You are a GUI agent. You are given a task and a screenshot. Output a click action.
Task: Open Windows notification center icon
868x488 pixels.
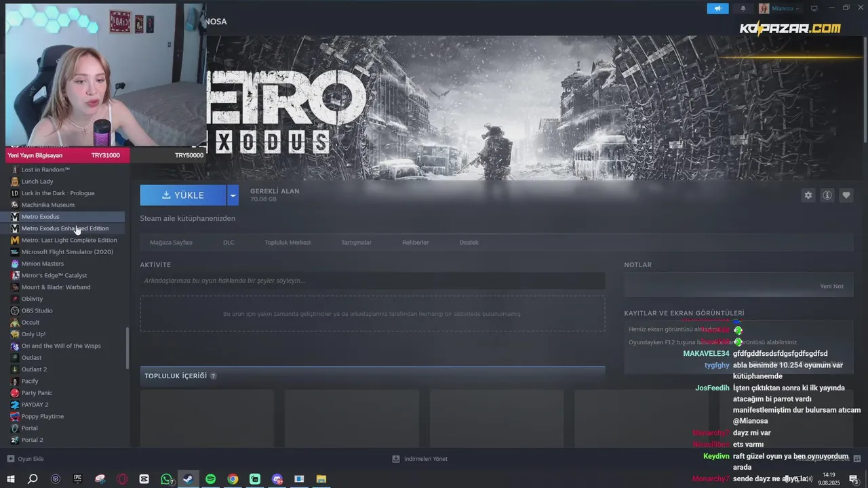click(854, 479)
